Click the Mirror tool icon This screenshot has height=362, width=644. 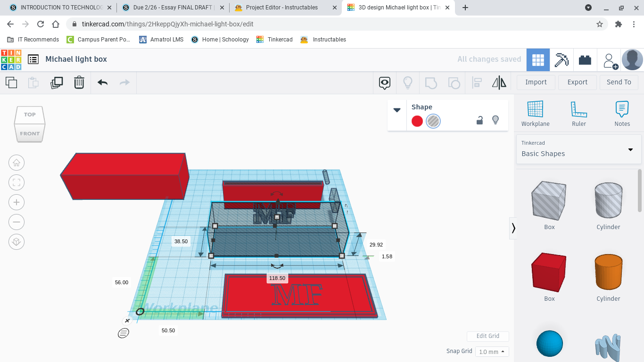(x=499, y=83)
